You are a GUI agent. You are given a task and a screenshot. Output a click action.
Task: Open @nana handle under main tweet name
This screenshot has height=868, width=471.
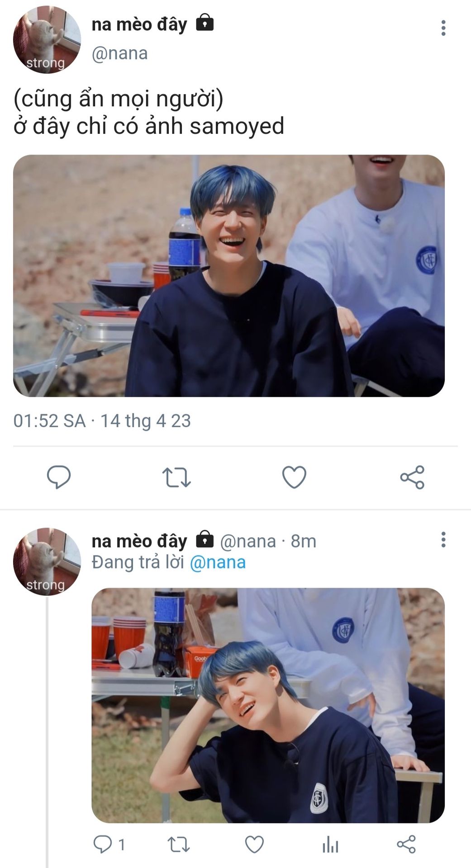click(x=119, y=53)
